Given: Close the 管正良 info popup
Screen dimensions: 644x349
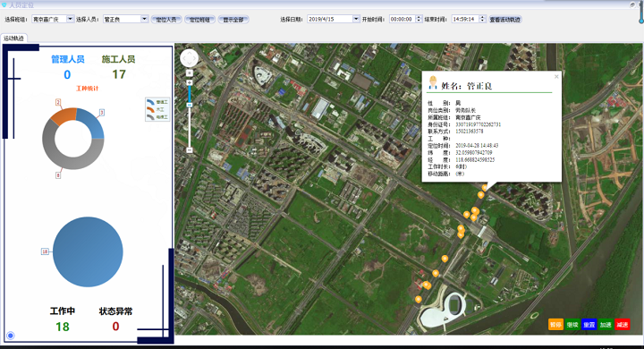Looking at the screenshot, I should [x=556, y=76].
